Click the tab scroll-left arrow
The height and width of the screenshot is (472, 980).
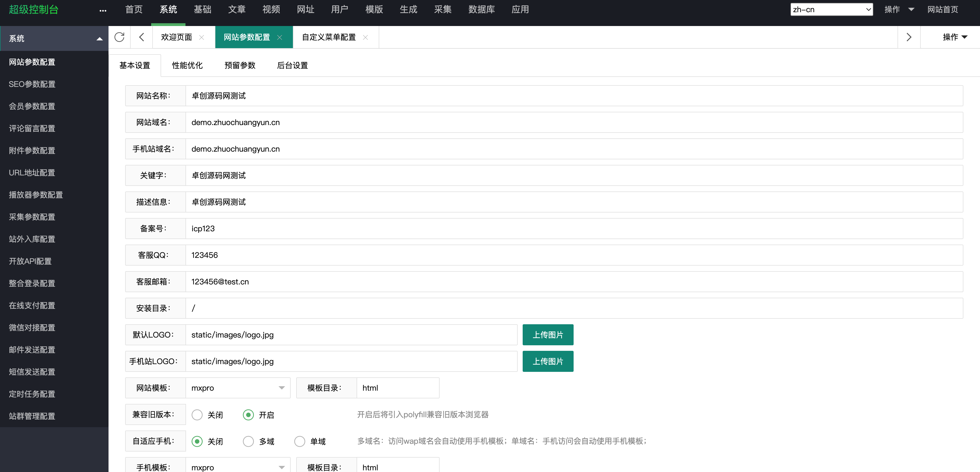point(141,37)
